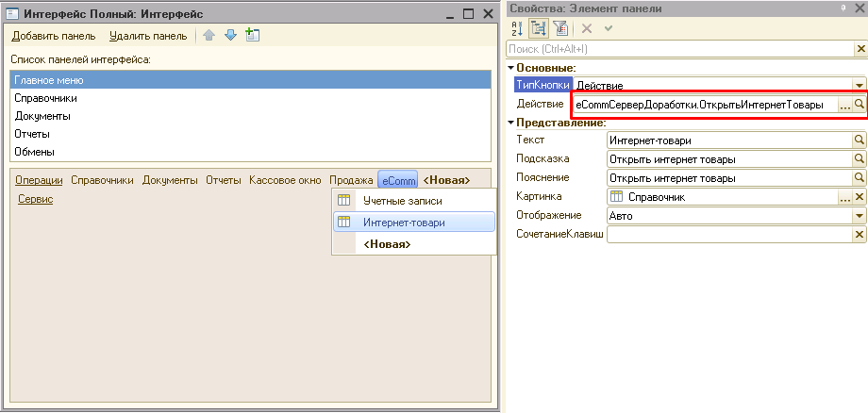Open the Отображение dropdown arrow
868x413 pixels.
click(x=859, y=216)
